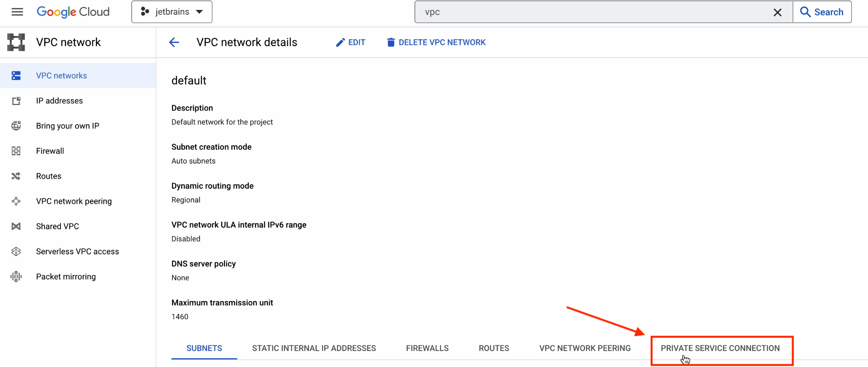Open the Static Internal IP Addresses tab
Viewport: 868px width, 367px height.
tap(314, 348)
